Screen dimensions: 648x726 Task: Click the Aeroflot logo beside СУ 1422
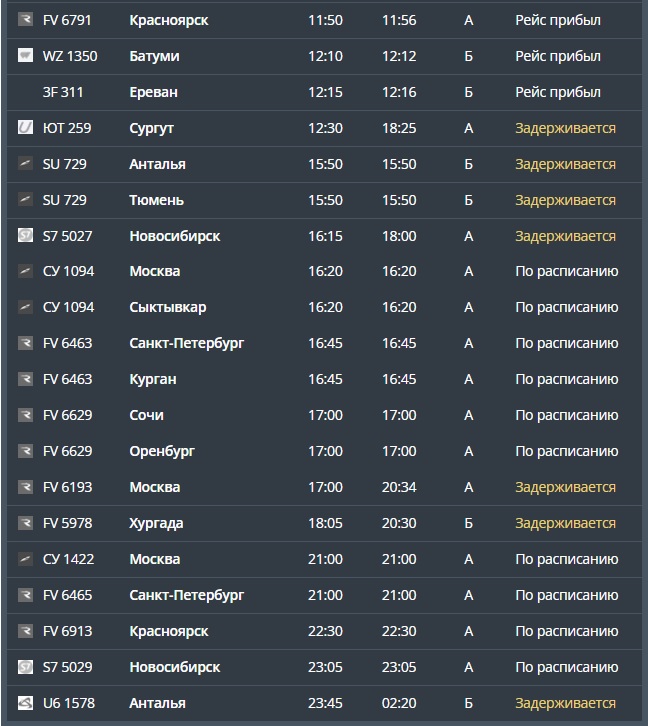click(x=25, y=559)
